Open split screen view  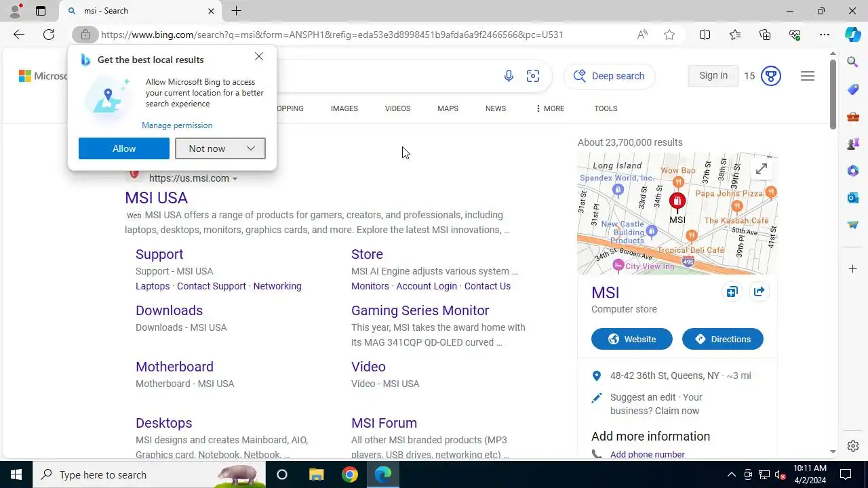[705, 35]
